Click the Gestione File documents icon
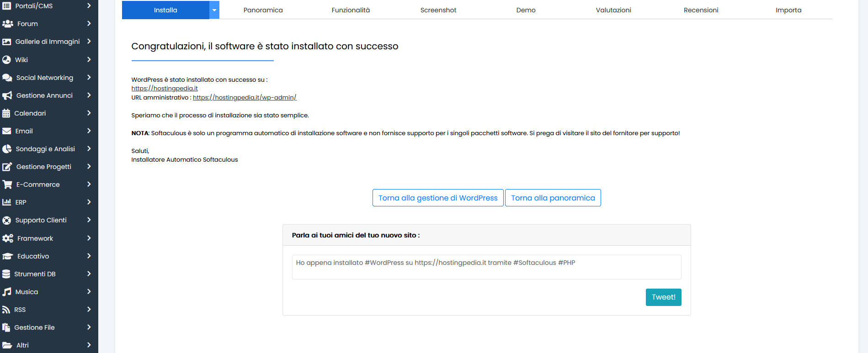868x353 pixels. pyautogui.click(x=6, y=327)
